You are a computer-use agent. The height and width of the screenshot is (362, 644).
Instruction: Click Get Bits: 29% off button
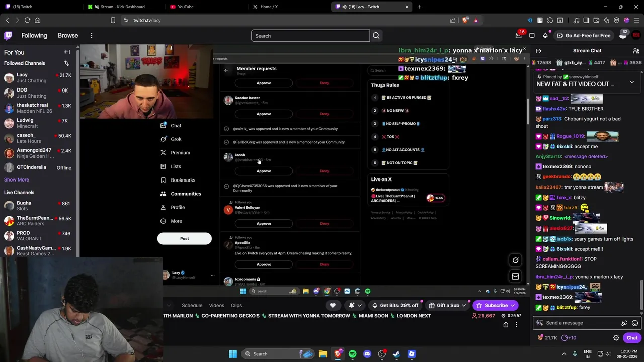click(395, 305)
